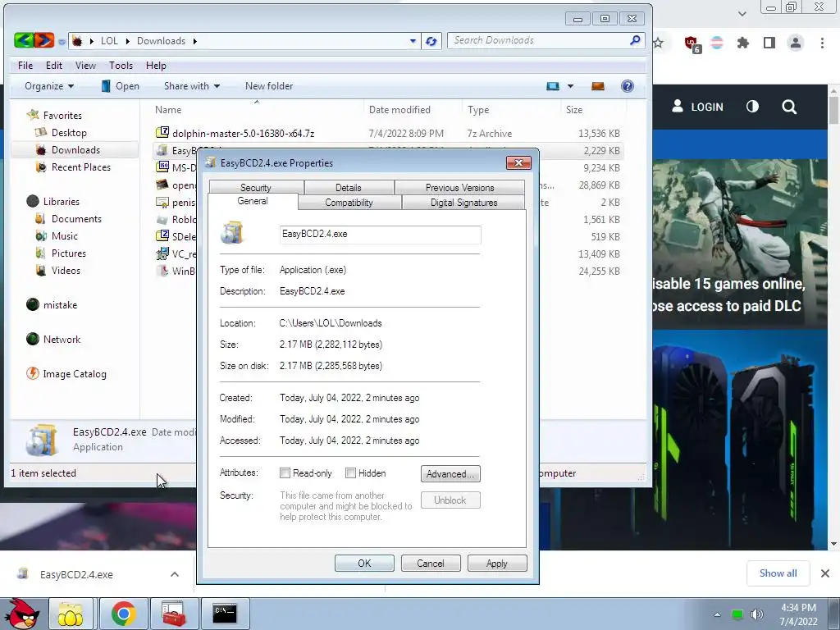Open the eggs folder taskbar icon
840x630 pixels.
coord(71,614)
